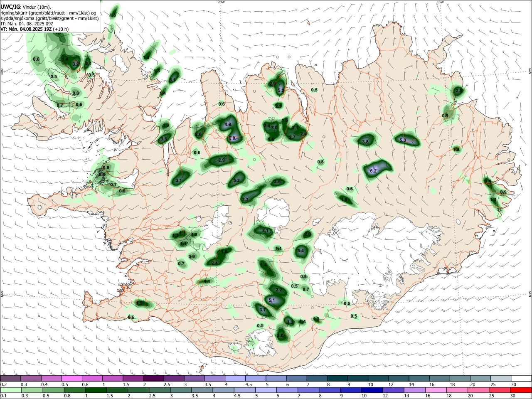Select the VT valid time line 19Z (+10 h)

tap(34, 29)
